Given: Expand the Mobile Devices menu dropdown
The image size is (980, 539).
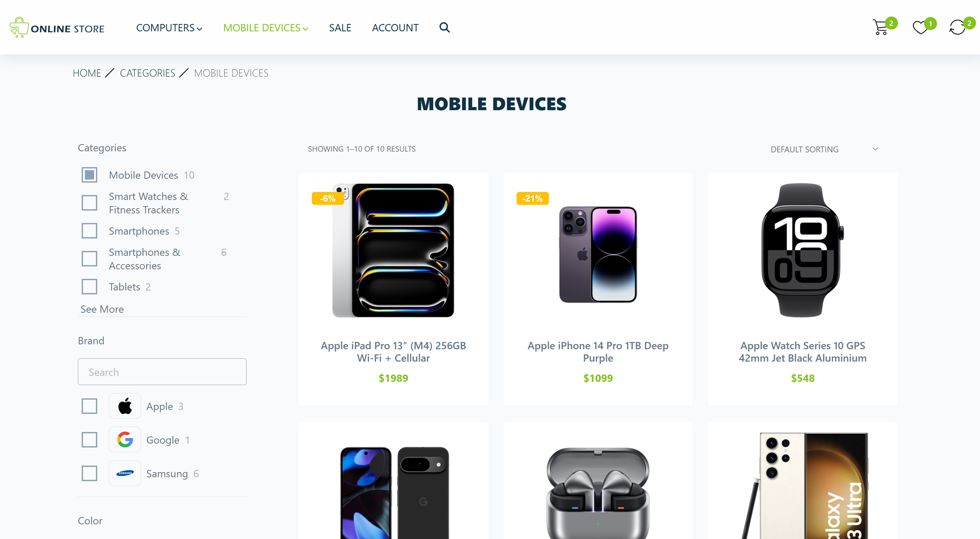Looking at the screenshot, I should tap(266, 27).
